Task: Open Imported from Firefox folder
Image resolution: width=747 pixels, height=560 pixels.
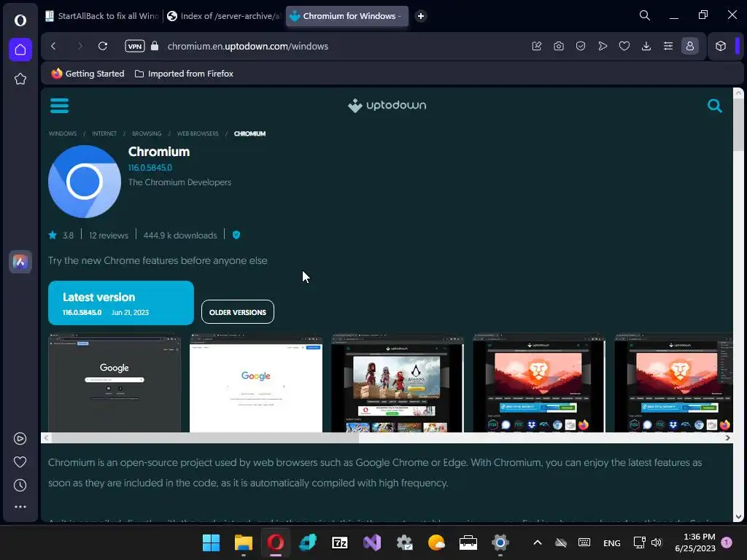Action: [184, 74]
